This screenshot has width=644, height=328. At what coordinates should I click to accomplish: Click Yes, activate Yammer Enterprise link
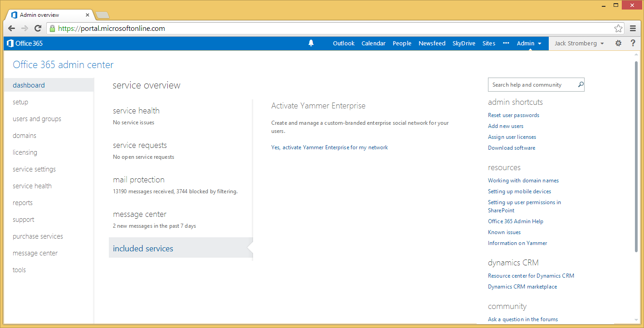pos(330,147)
